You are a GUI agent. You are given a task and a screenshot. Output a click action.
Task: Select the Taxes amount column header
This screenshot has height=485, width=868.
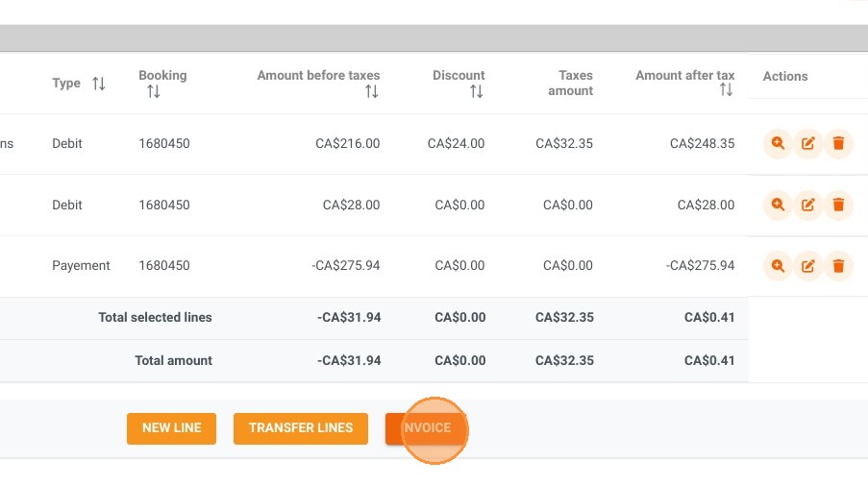570,83
